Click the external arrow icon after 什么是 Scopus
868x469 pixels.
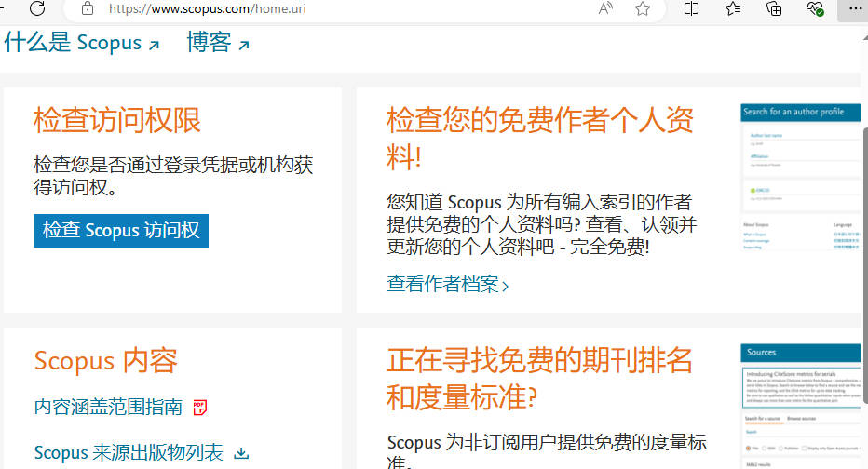tap(155, 46)
